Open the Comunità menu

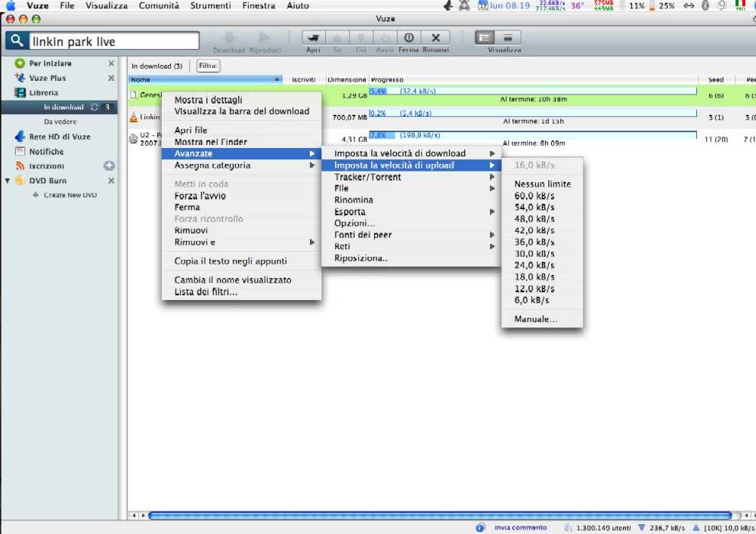coord(159,6)
